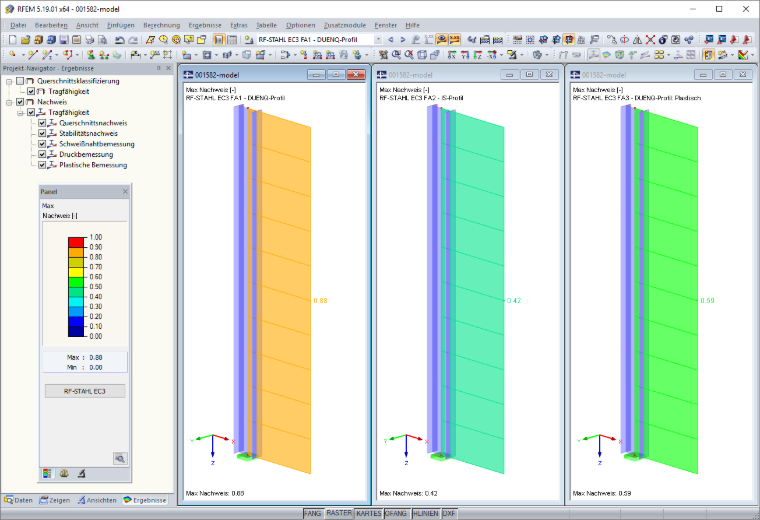The height and width of the screenshot is (520, 760).
Task: Click the Print icon in the toolbar
Action: click(x=90, y=40)
